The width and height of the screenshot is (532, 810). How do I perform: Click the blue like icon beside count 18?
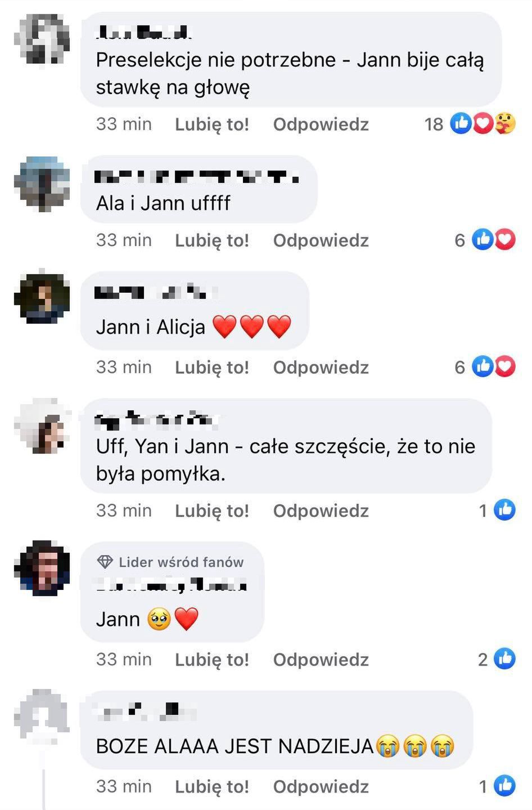coord(461,123)
